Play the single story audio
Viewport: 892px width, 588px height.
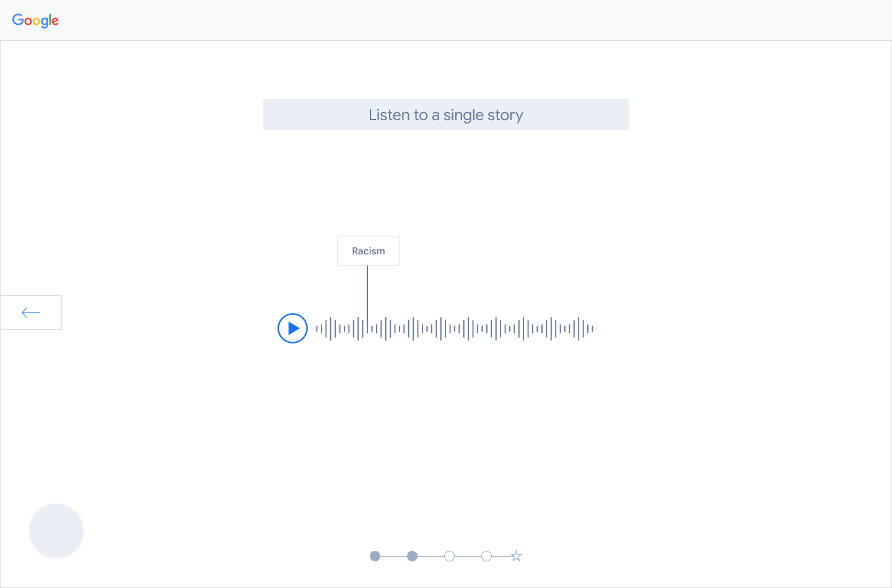(292, 329)
